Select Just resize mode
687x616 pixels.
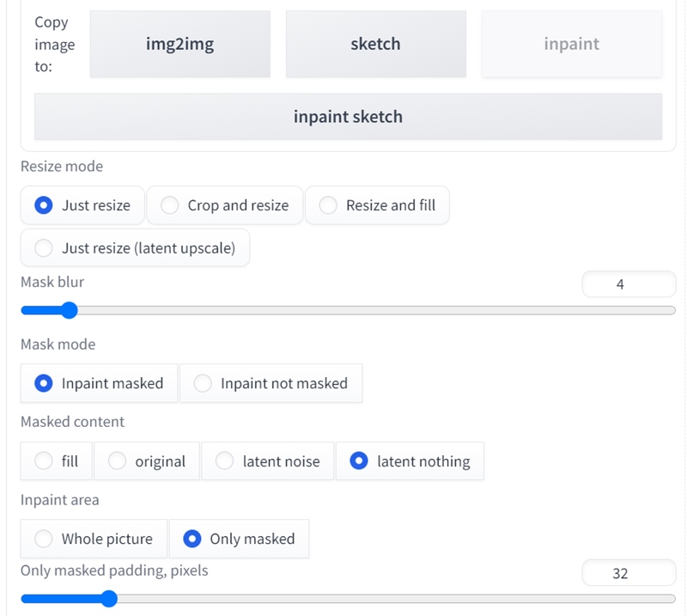coord(82,205)
